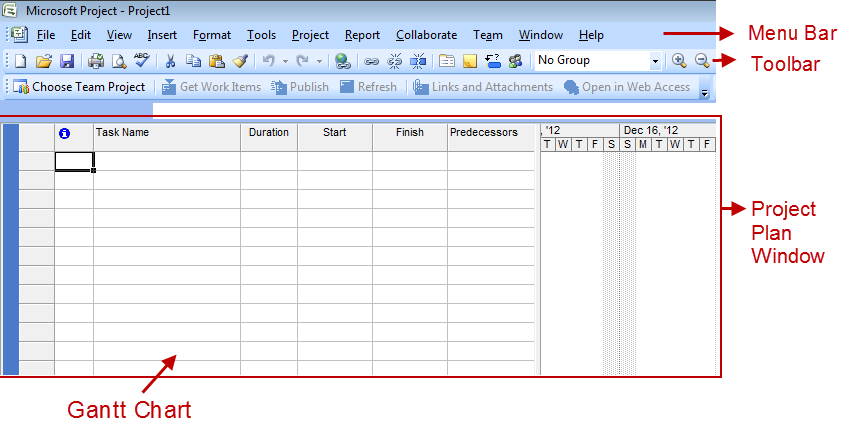Create a new project with New icon
The width and height of the screenshot is (867, 430).
[x=20, y=61]
